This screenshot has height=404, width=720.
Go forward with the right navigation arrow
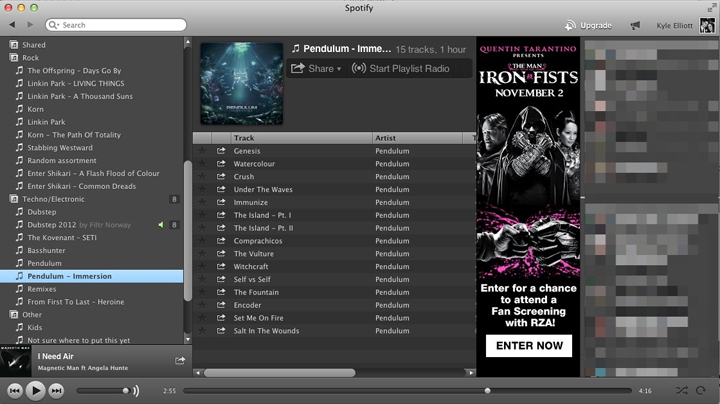tap(30, 25)
